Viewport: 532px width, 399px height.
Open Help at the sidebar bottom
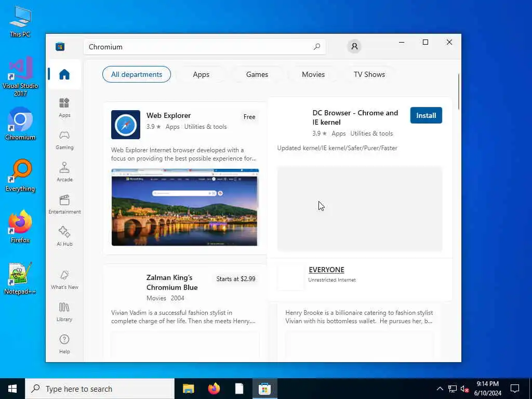[64, 344]
